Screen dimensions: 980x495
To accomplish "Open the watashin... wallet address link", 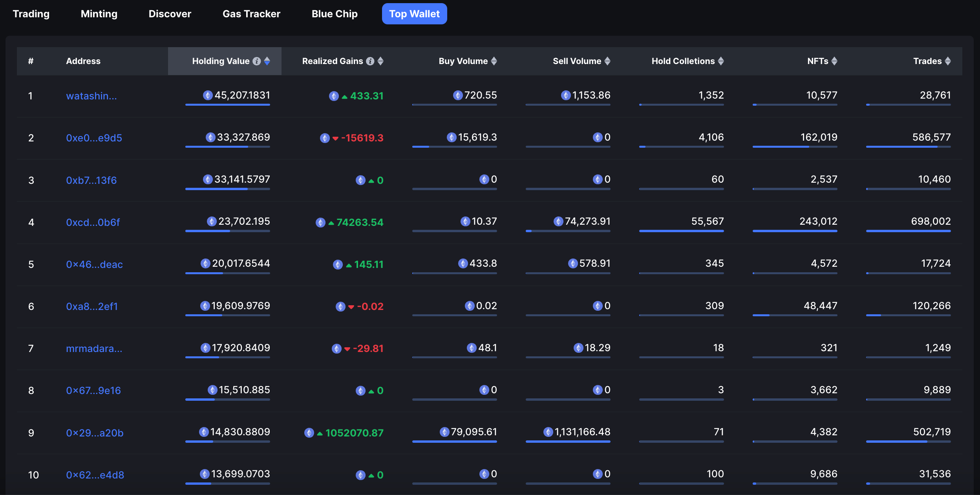I will [x=91, y=96].
